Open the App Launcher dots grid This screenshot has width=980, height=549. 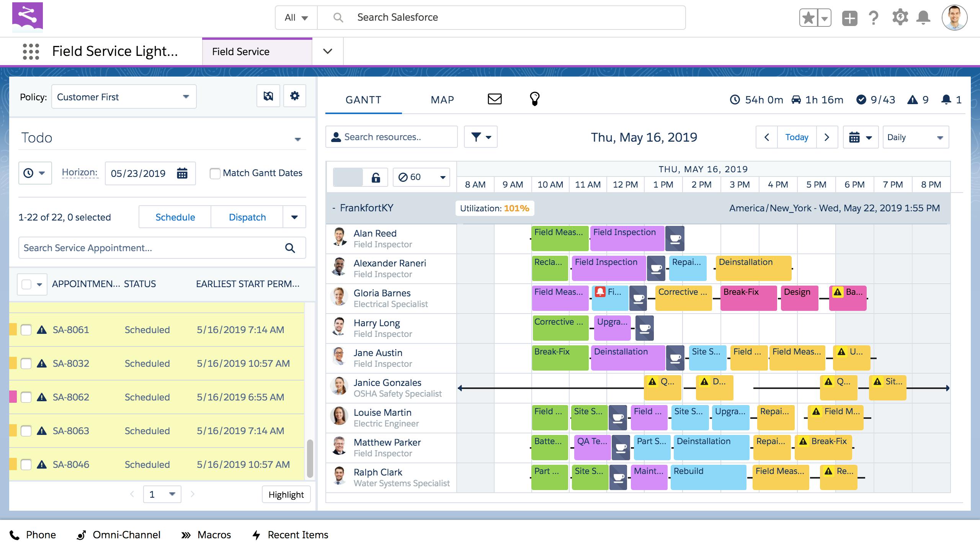pyautogui.click(x=31, y=51)
